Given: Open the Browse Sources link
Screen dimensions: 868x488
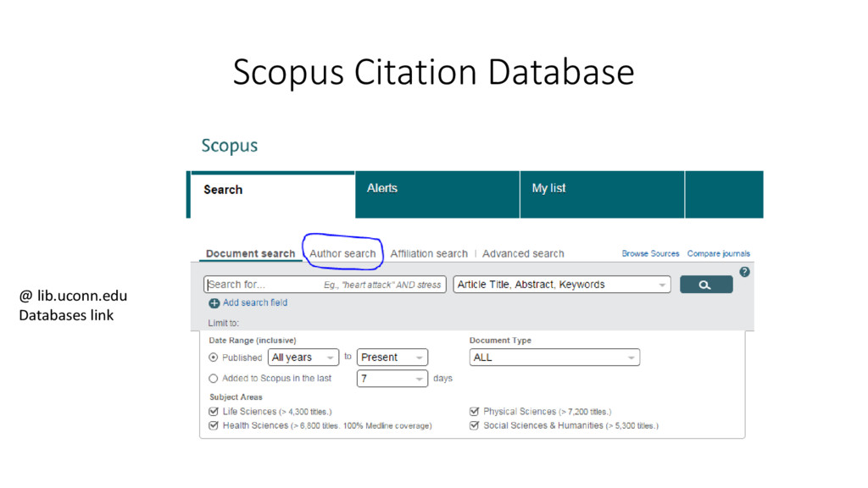Looking at the screenshot, I should [x=650, y=253].
